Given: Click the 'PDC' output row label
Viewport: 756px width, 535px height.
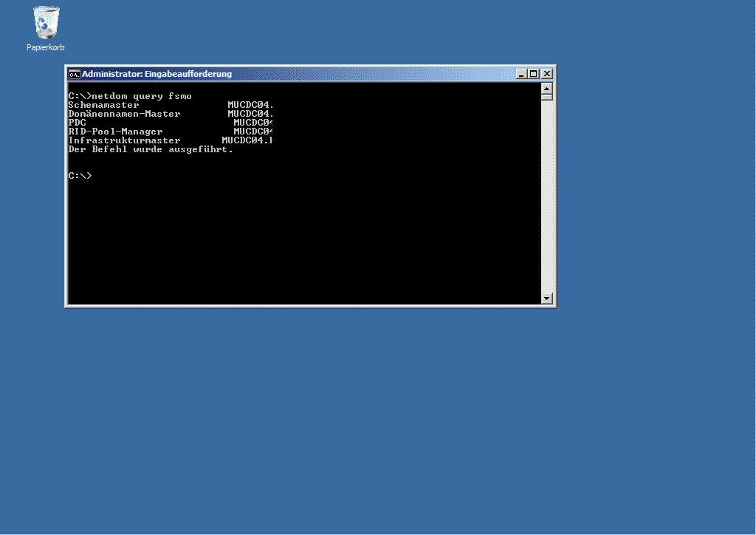Looking at the screenshot, I should 77,123.
